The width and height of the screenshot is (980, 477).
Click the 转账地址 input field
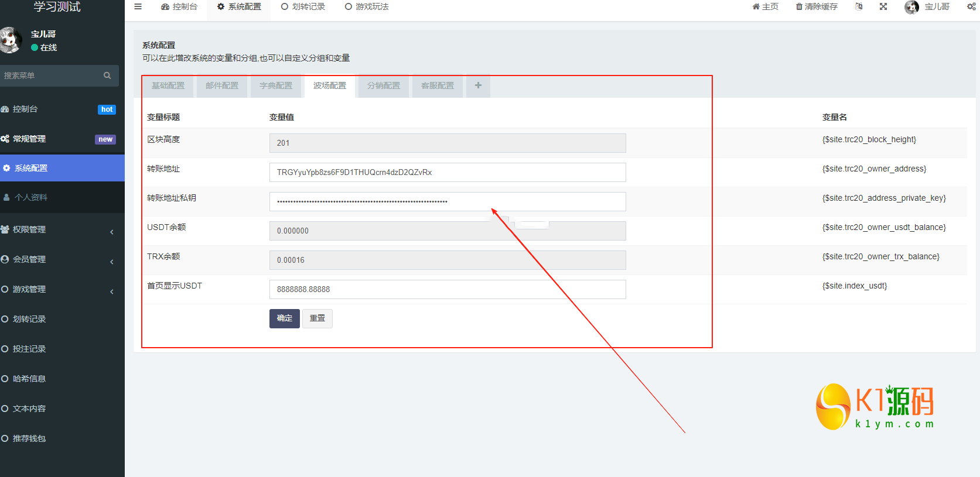click(x=448, y=173)
